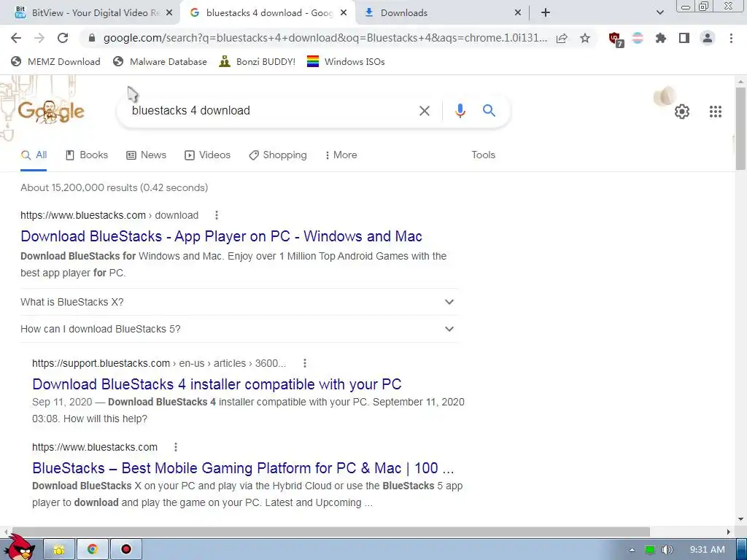Click the 9:31 AM clock

708,550
